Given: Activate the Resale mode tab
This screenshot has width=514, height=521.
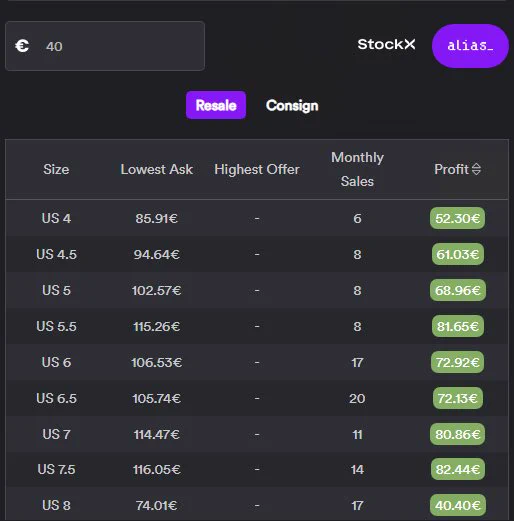Looking at the screenshot, I should [x=216, y=105].
